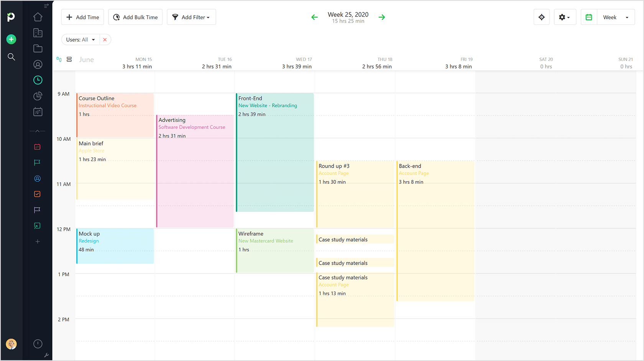Click the crosshair locate-today icon in toolbar

541,17
